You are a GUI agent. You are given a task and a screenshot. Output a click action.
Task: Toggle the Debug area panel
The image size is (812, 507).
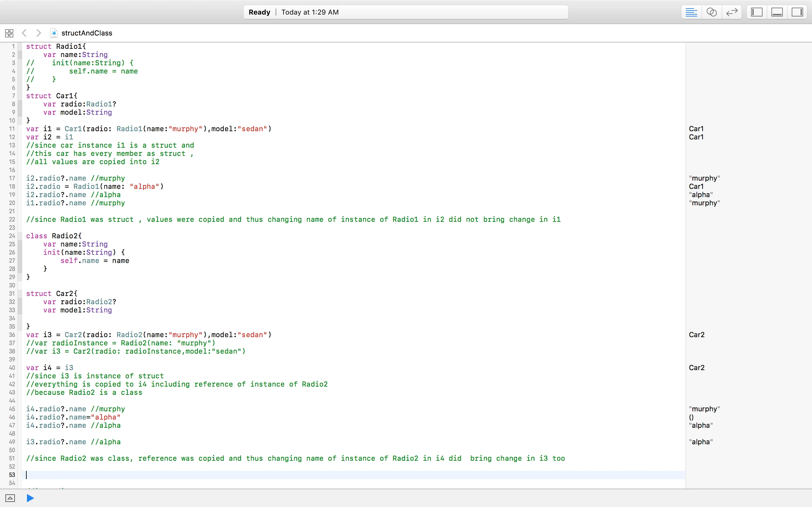pyautogui.click(x=777, y=12)
